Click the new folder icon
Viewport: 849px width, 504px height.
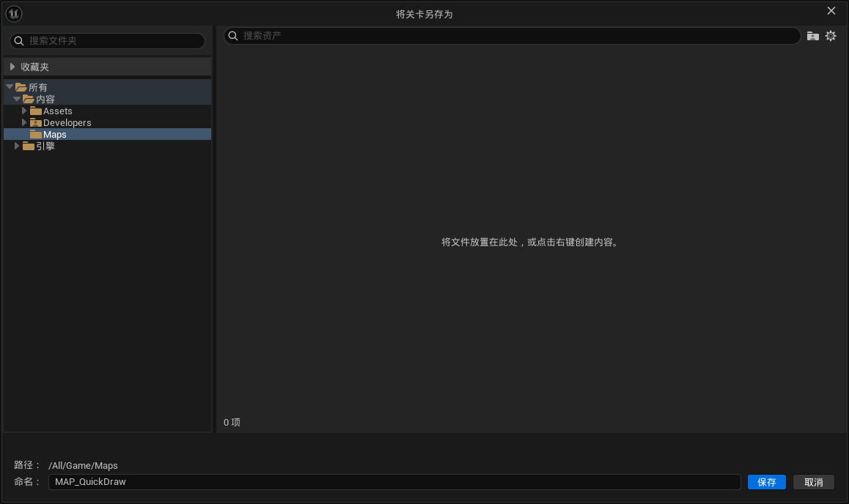point(812,36)
